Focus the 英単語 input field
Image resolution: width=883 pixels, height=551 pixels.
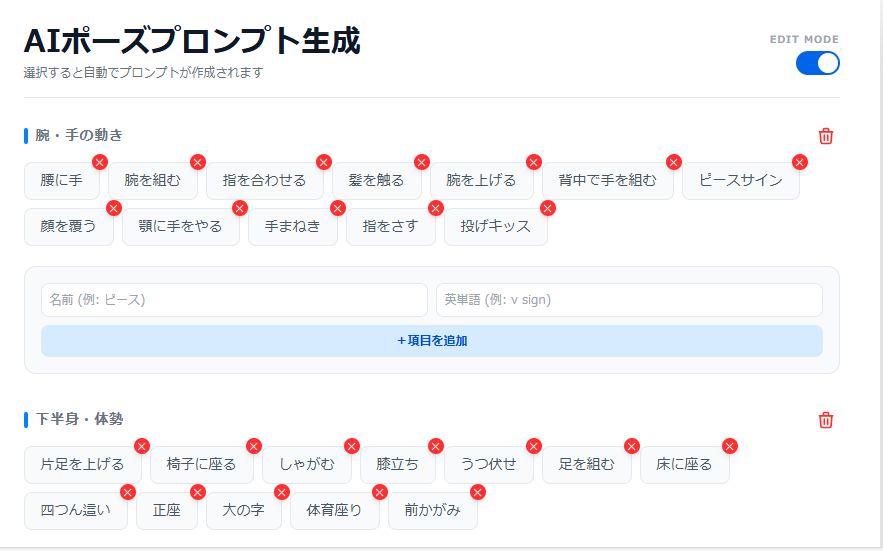(x=629, y=300)
